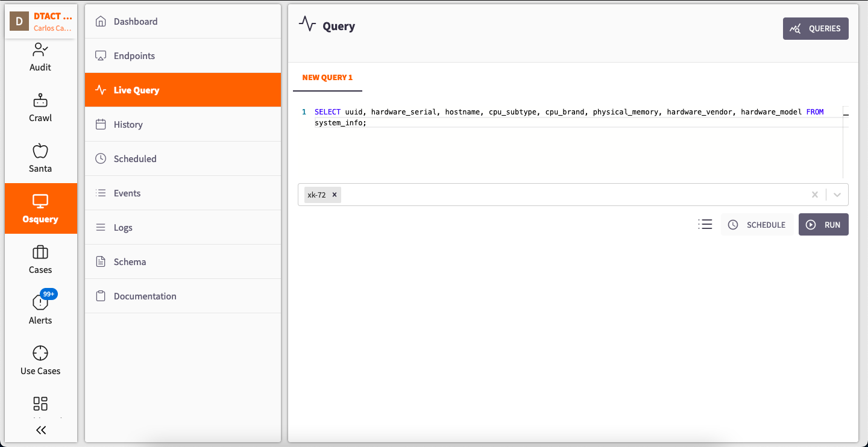Click the Query heading pulse icon
This screenshot has width=868, height=447.
307,25
